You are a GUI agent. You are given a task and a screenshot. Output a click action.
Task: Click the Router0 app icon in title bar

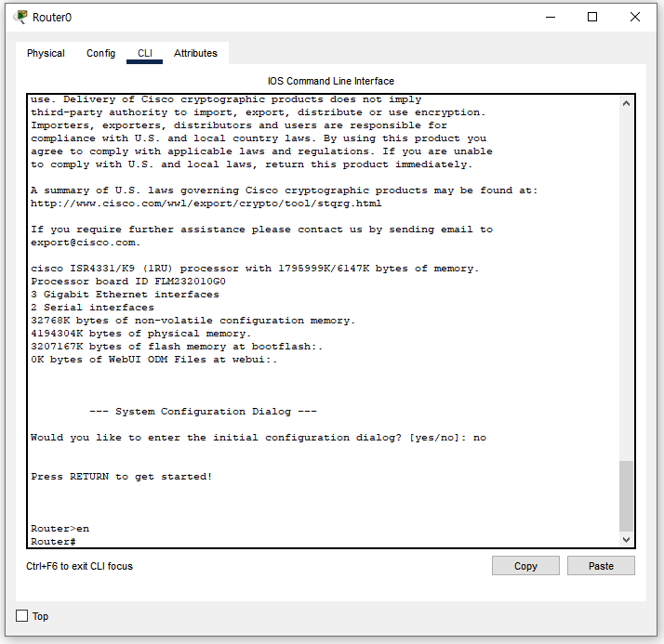(20, 17)
